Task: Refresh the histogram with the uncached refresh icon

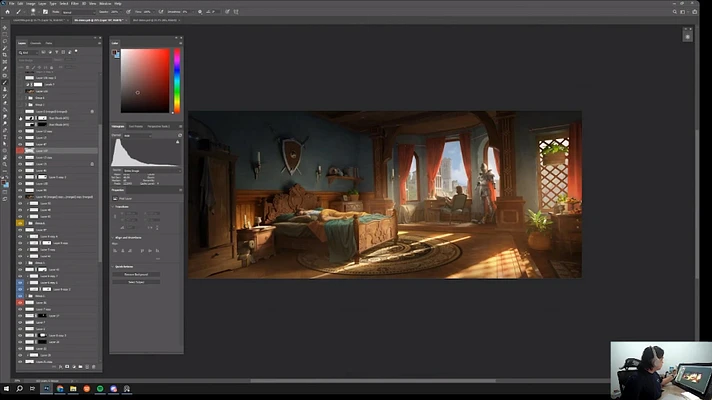Action: click(180, 135)
